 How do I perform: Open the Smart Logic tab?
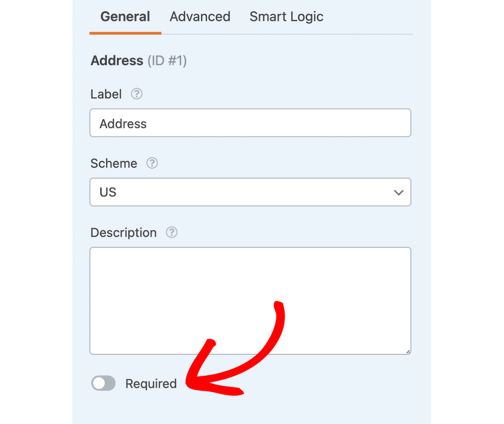coord(286,17)
